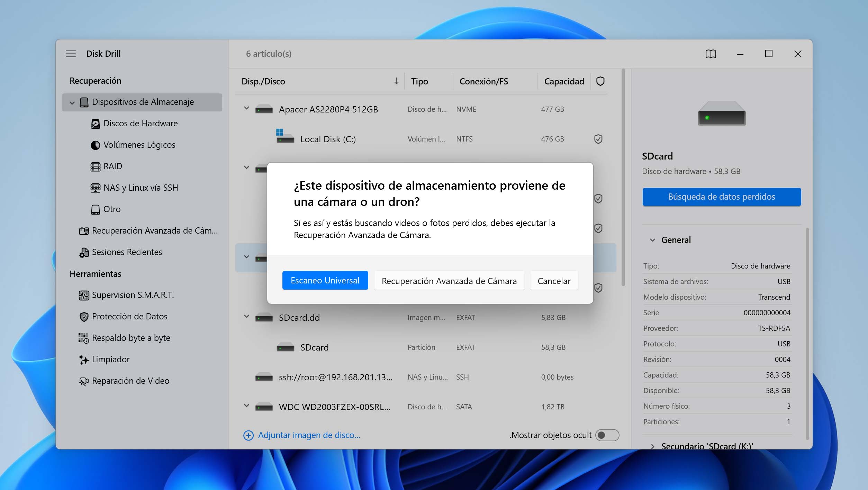The width and height of the screenshot is (868, 490).
Task: Click the Dispositivos de Almacenaje drive icon
Action: [x=84, y=102]
